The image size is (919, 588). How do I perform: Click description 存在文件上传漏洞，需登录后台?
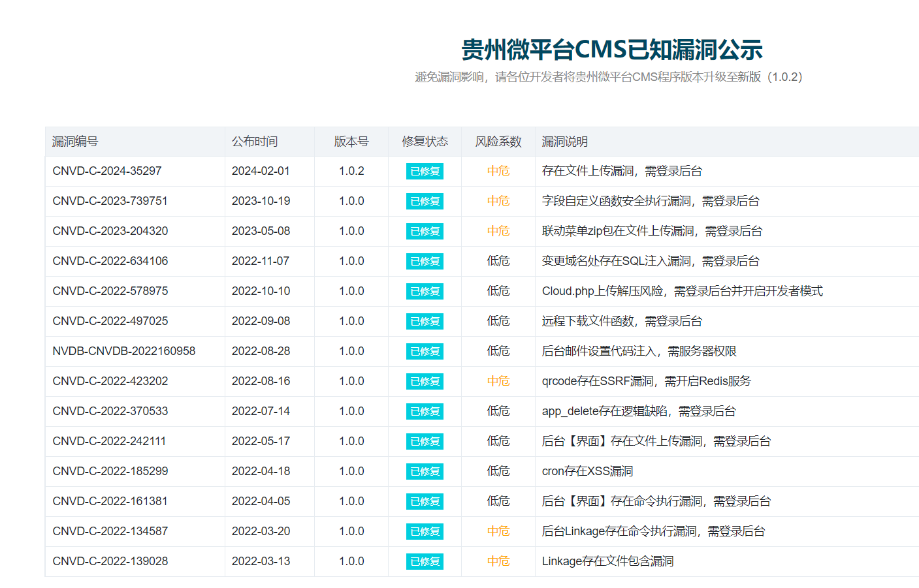pos(622,171)
